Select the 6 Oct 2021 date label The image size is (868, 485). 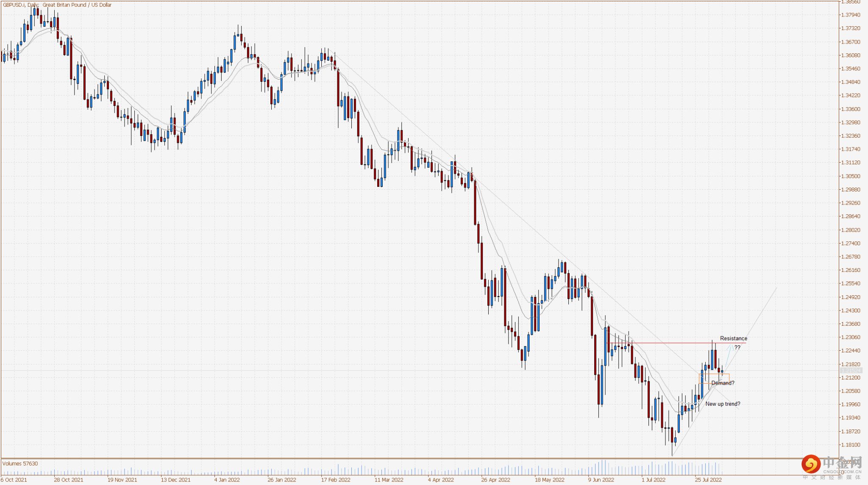click(x=13, y=480)
